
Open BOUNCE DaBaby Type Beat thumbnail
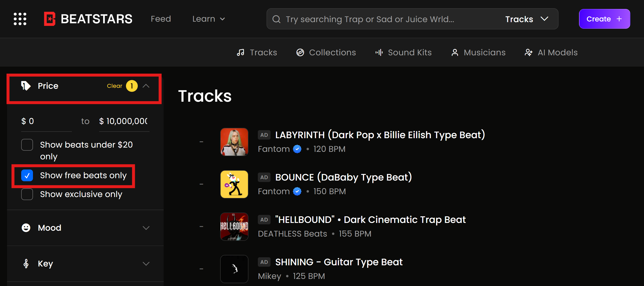click(234, 184)
